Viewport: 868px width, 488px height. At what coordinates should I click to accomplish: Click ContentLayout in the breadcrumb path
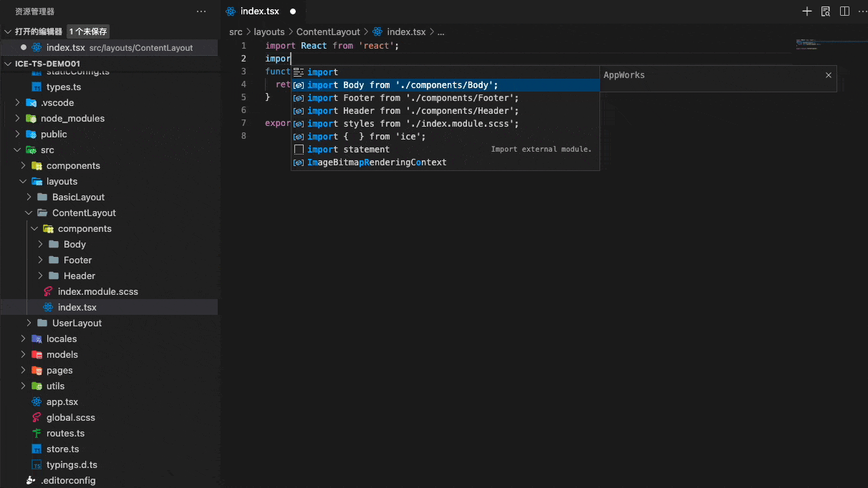[x=328, y=32]
